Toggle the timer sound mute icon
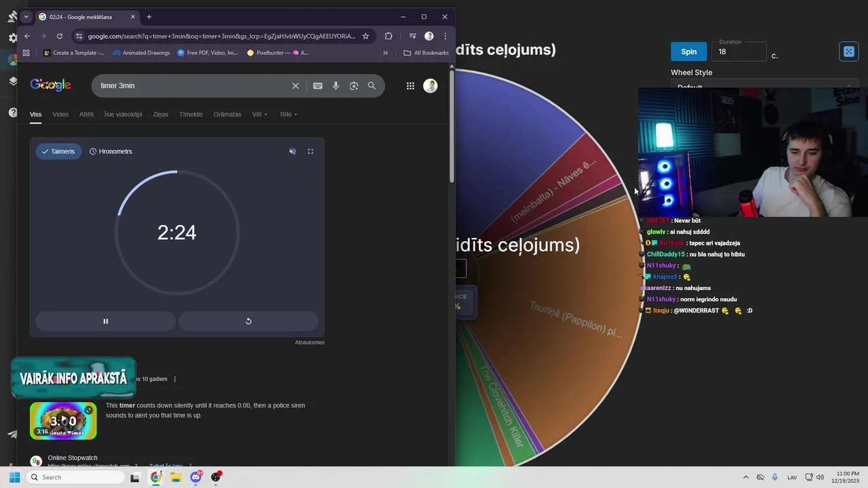The image size is (868, 488). click(x=292, y=151)
